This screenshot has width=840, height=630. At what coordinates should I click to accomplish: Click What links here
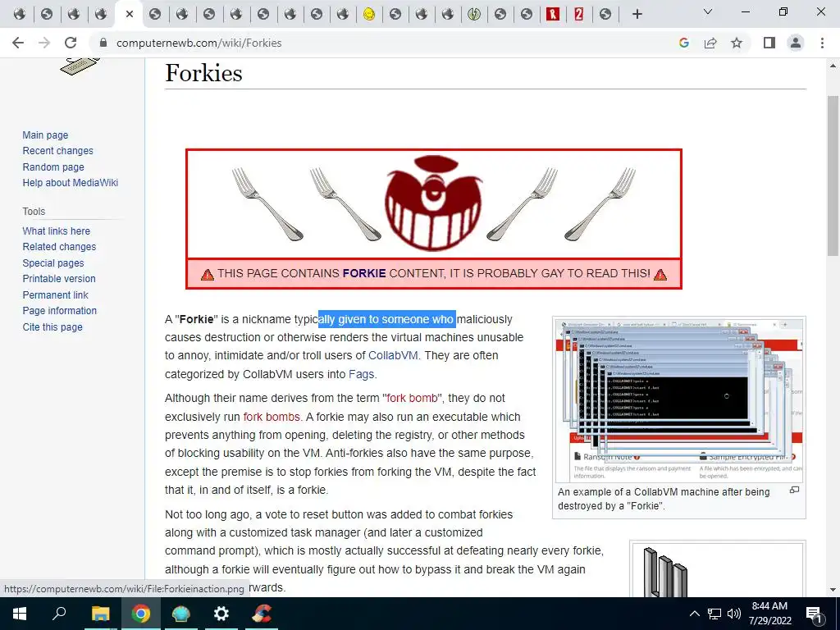coord(57,231)
